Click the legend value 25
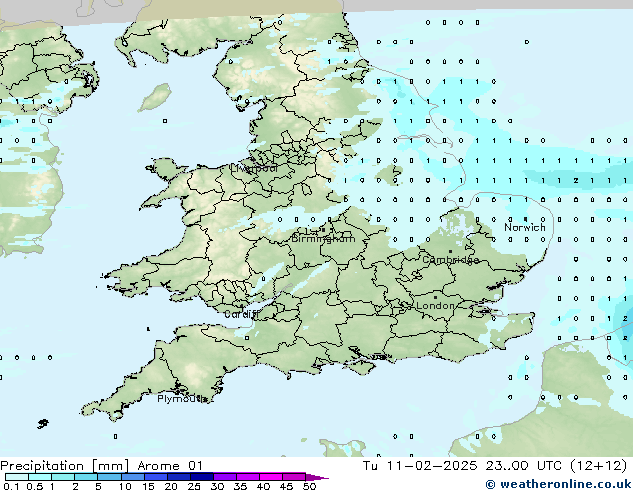Screen dimensions: 634x490 (194, 486)
